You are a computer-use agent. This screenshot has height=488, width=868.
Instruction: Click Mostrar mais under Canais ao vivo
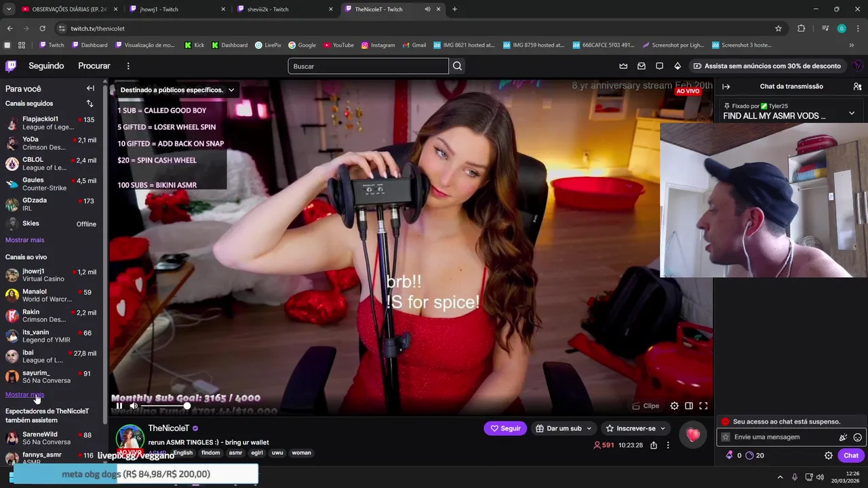pyautogui.click(x=24, y=394)
